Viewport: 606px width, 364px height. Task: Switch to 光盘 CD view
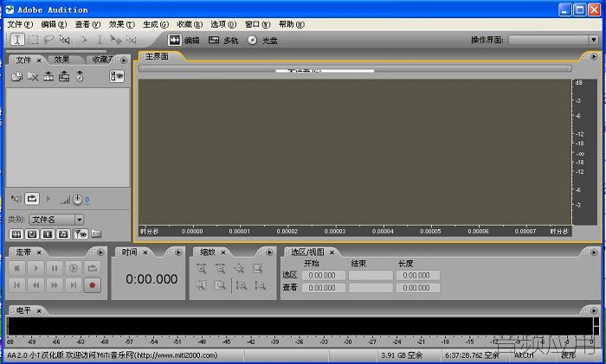click(263, 40)
